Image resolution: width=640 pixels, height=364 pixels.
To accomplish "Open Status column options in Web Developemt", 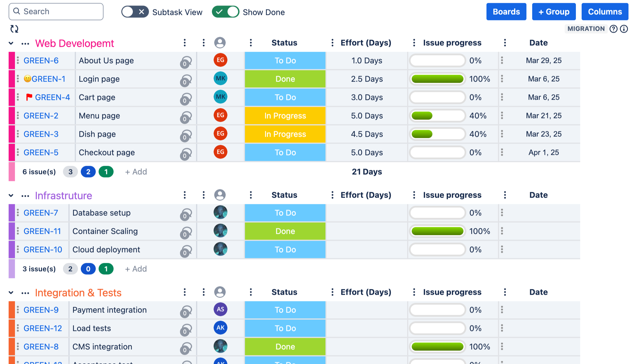I will pos(251,43).
